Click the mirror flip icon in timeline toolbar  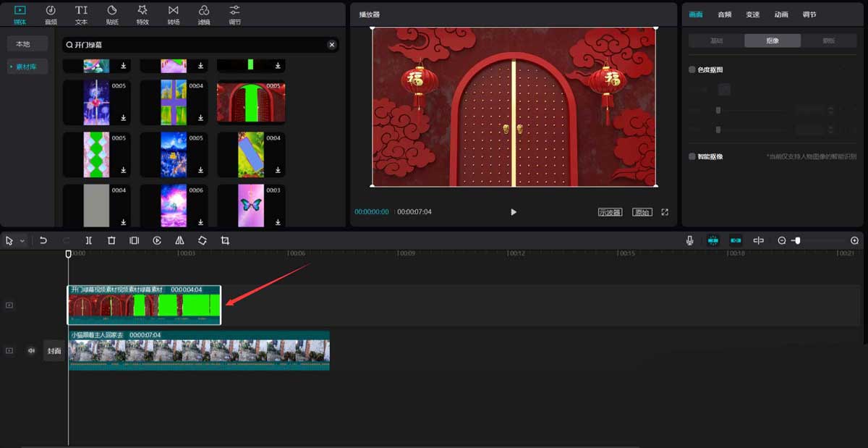pyautogui.click(x=179, y=240)
